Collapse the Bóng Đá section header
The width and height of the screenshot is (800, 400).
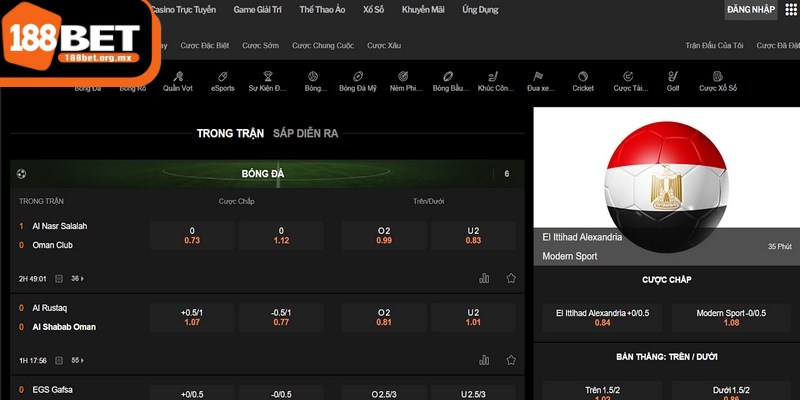[x=262, y=174]
